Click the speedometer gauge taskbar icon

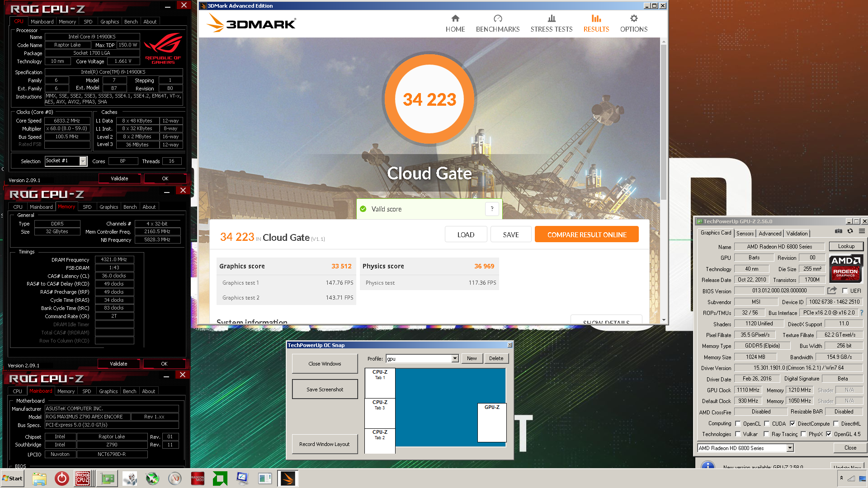coord(175,479)
